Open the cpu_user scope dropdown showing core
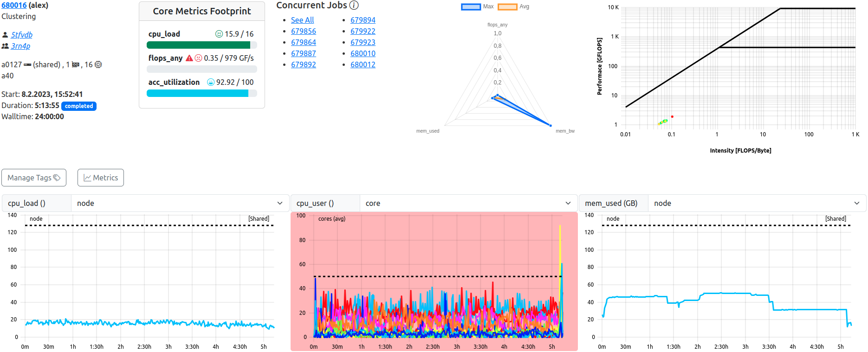 468,203
